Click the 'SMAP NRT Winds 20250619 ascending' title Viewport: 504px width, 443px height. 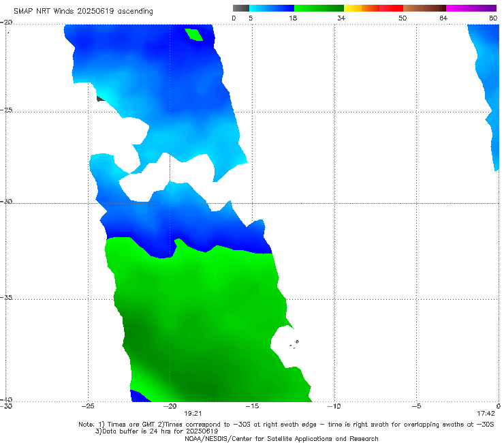click(83, 11)
